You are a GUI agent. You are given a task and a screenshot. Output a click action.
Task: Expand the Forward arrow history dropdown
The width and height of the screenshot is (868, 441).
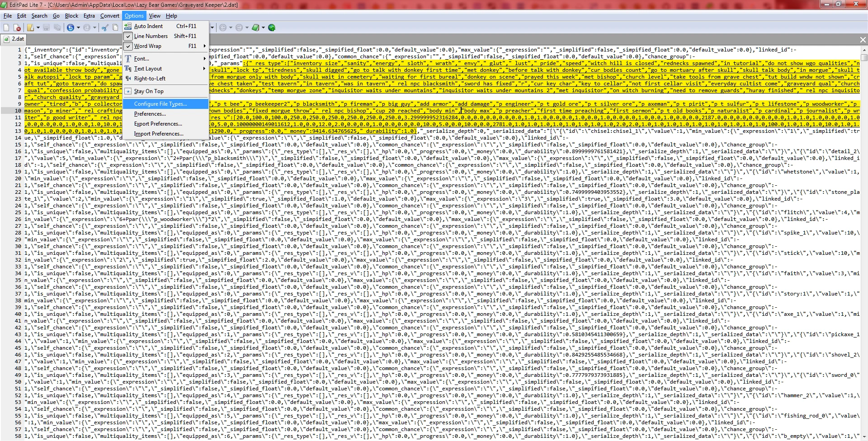(x=247, y=28)
